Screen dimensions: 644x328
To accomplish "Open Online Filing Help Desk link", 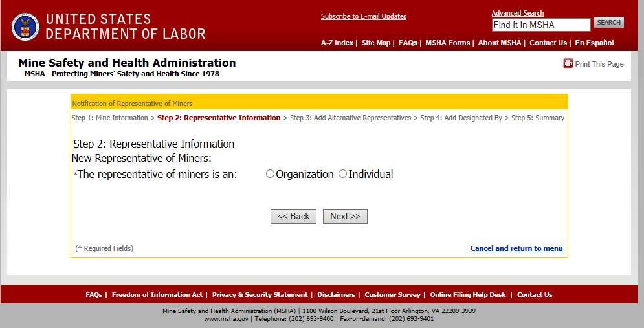I will pyautogui.click(x=468, y=295).
